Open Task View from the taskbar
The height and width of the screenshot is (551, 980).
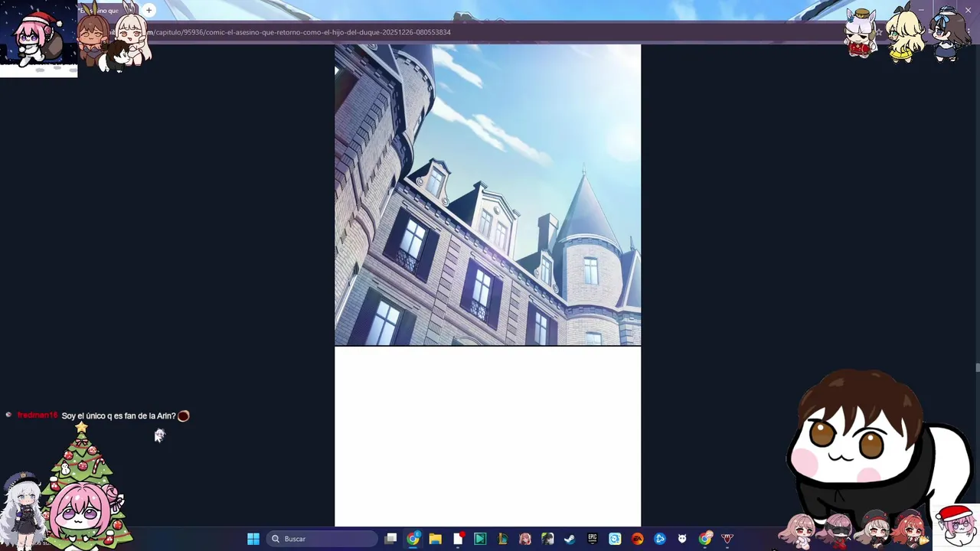coord(390,539)
